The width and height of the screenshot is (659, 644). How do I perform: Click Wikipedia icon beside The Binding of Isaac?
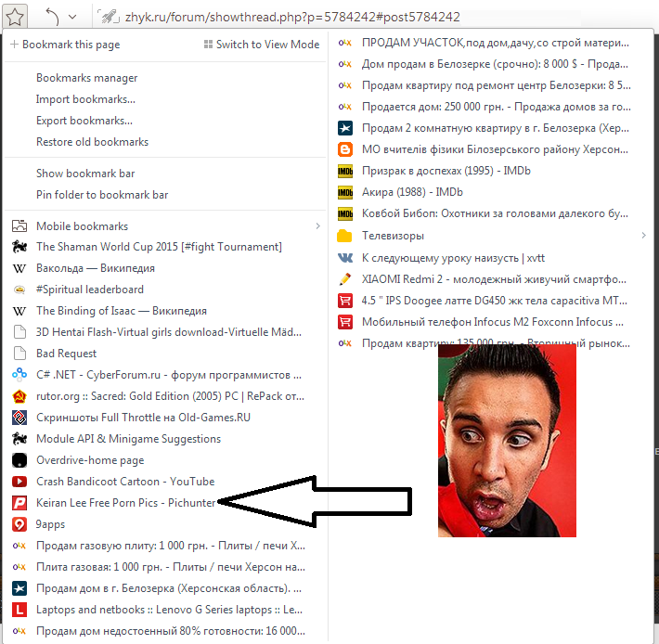(19, 311)
